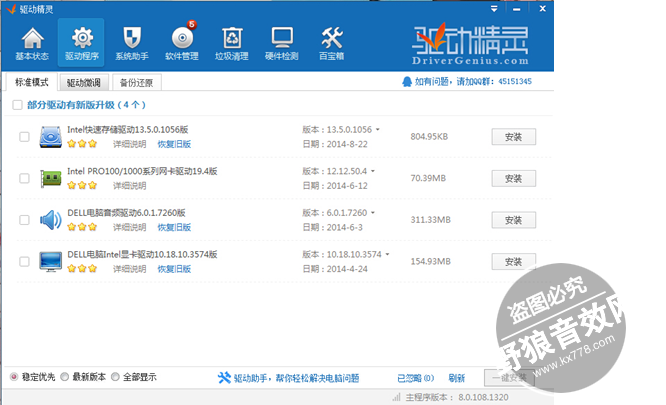Viewport: 666px width, 405px height.
Task: Click 恢复旧版 for DELL电脑Intel显卡驱动
Action: click(x=174, y=269)
